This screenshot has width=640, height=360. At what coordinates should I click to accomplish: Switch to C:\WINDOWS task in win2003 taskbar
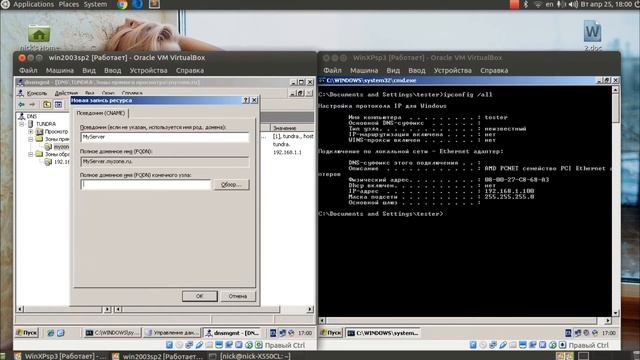click(x=112, y=333)
